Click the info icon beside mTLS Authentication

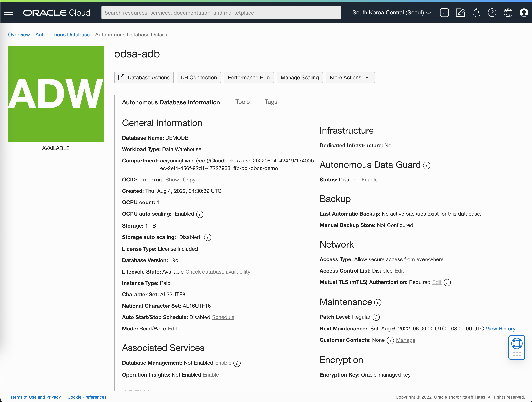[447, 283]
